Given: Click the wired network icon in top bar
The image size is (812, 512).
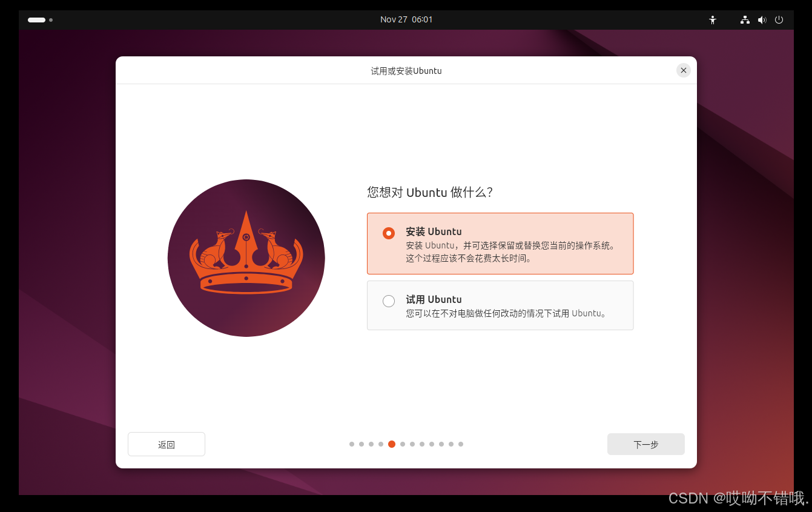Looking at the screenshot, I should tap(745, 19).
